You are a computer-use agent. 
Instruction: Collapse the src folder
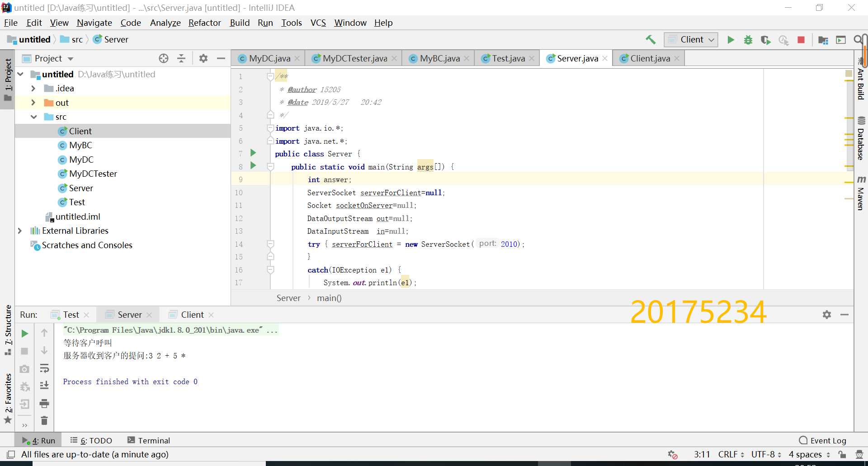(x=33, y=117)
